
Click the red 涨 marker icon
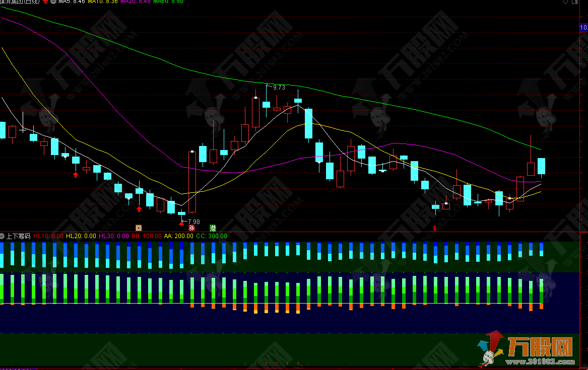coord(191,228)
